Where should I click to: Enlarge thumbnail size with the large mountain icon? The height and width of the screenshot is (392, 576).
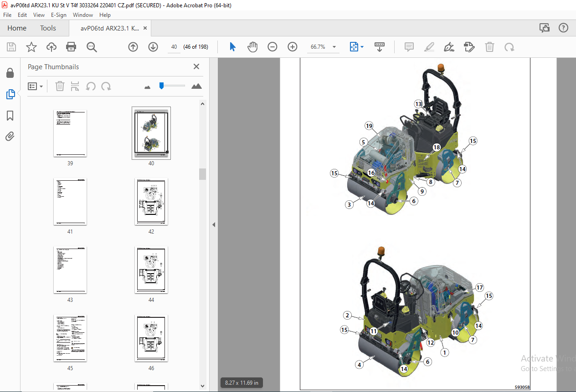196,86
